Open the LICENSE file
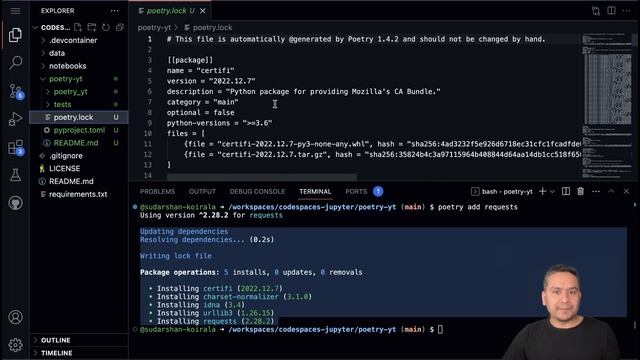The width and height of the screenshot is (640, 360). [x=79, y=169]
